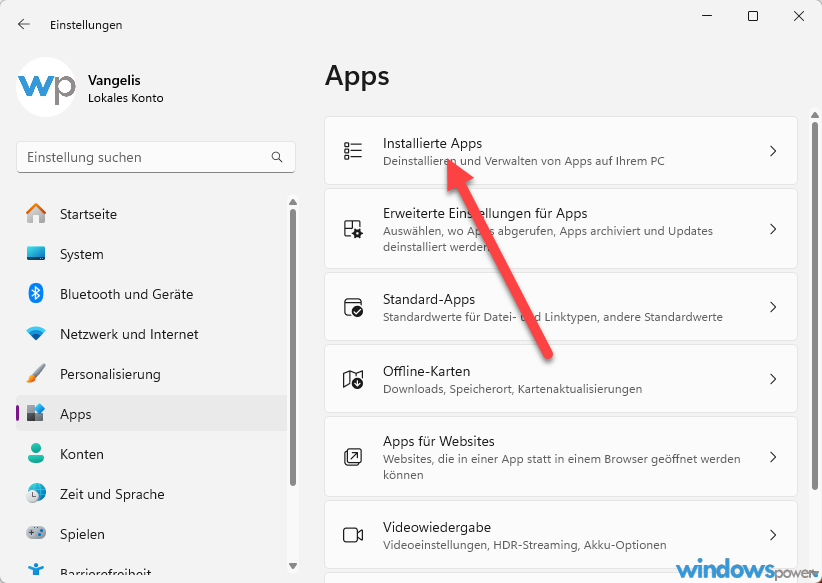Open the Offline-Karten chevron
This screenshot has width=822, height=583.
(x=773, y=379)
